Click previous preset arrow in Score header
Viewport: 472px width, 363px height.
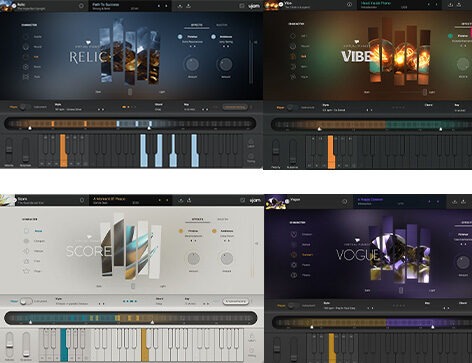pyautogui.click(x=159, y=200)
